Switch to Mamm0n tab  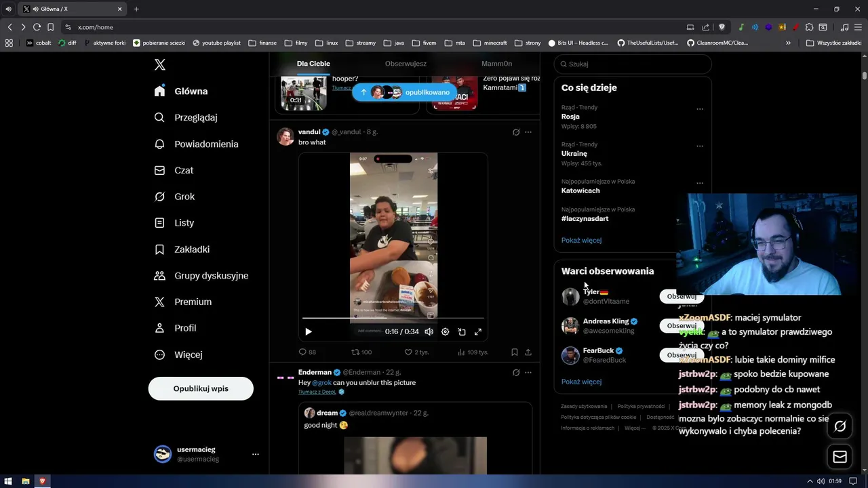pyautogui.click(x=496, y=64)
